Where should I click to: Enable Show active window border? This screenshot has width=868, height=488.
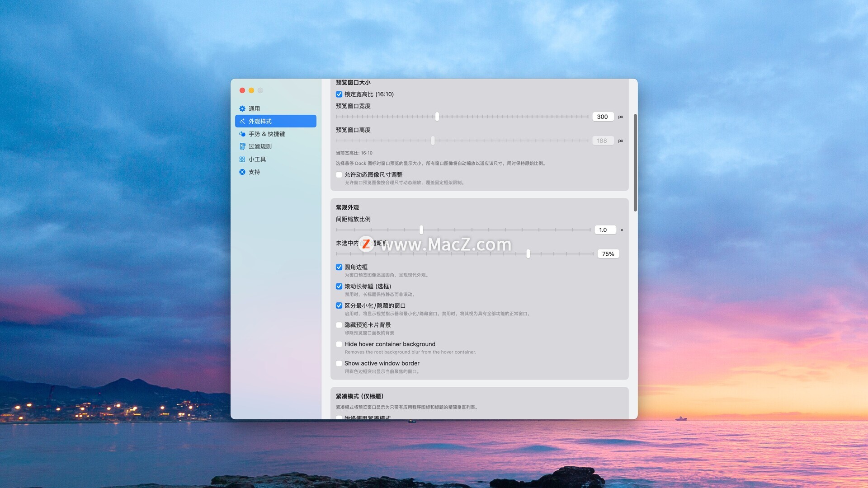pos(339,363)
